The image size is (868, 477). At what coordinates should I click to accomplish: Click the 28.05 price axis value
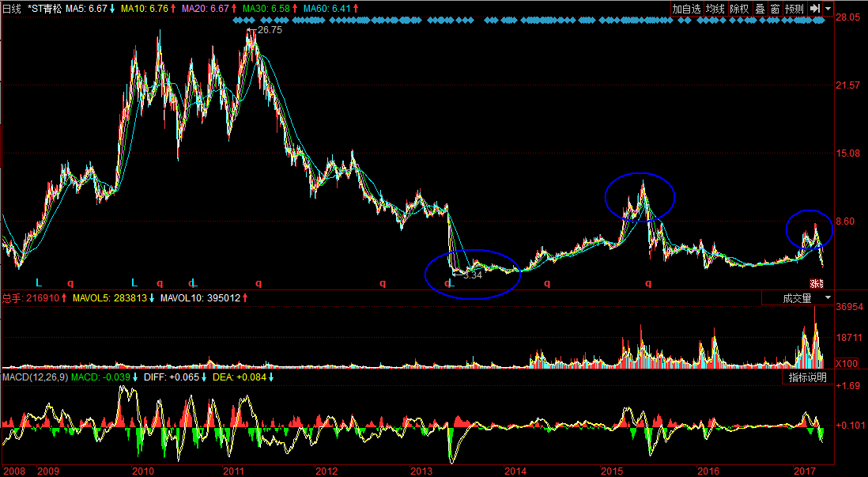[847, 17]
